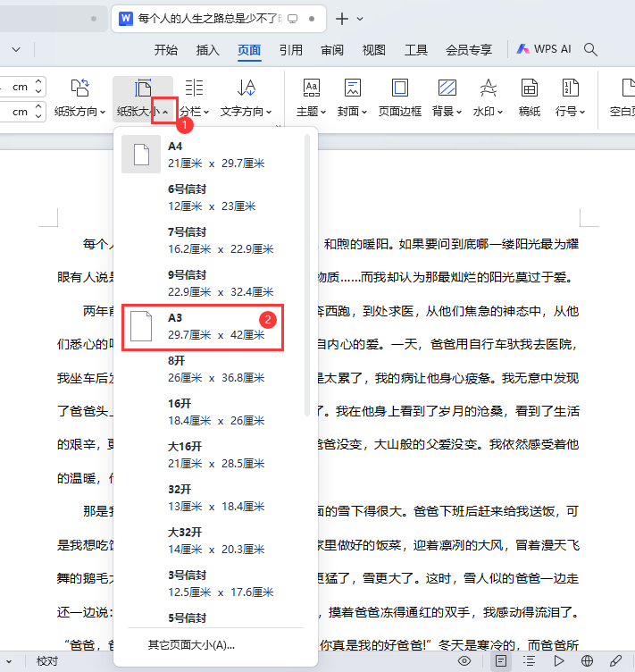Open 其它页面大小(A)... option
The width and height of the screenshot is (635, 672).
click(191, 645)
